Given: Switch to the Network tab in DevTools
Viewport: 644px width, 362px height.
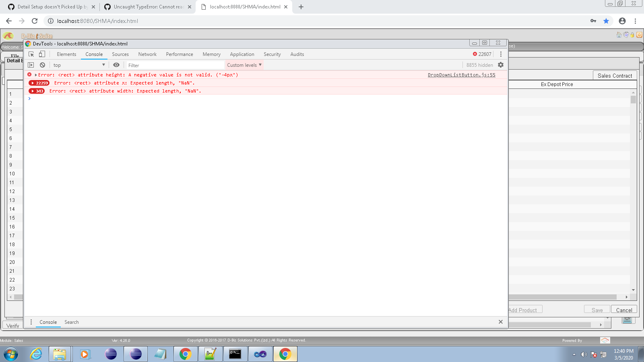Looking at the screenshot, I should click(x=147, y=54).
